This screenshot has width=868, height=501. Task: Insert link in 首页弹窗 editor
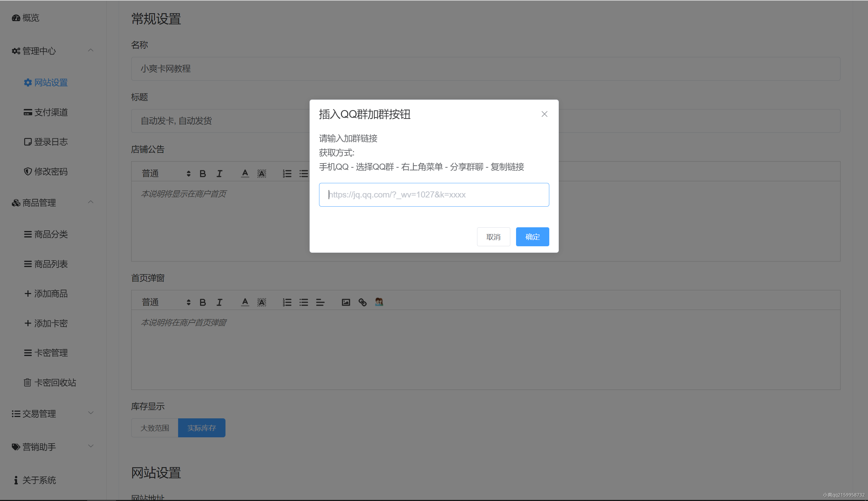[362, 302]
